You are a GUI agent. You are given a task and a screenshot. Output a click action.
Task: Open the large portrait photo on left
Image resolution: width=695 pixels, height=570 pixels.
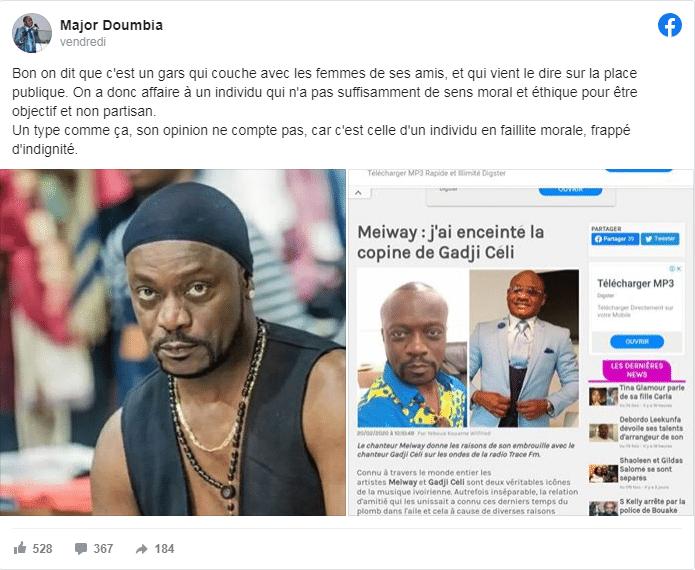coord(173,342)
